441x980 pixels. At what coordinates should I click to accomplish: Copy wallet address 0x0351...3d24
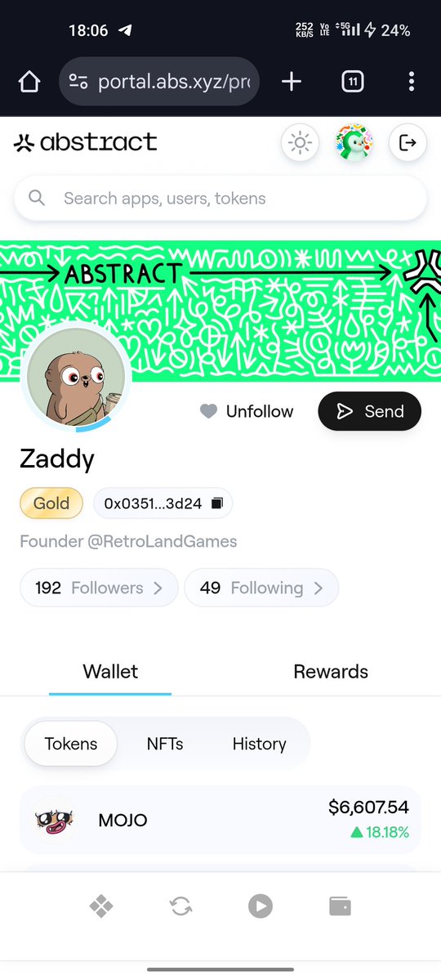163,503
